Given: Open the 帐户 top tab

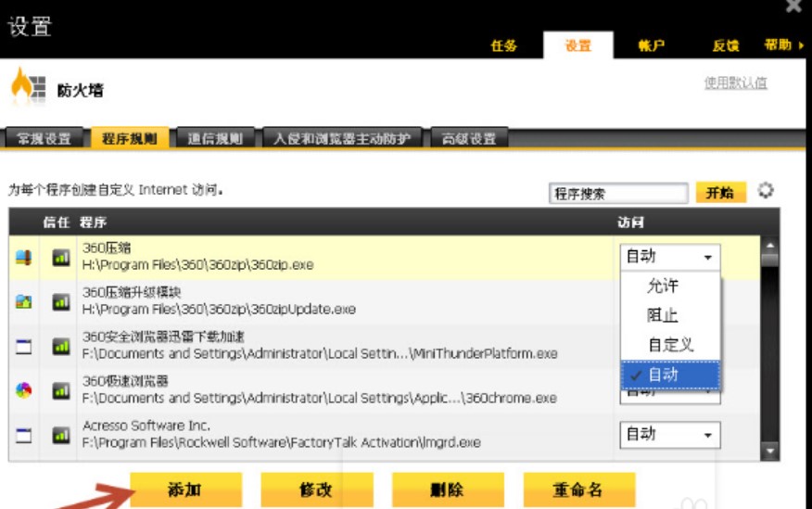Looking at the screenshot, I should pos(651,45).
